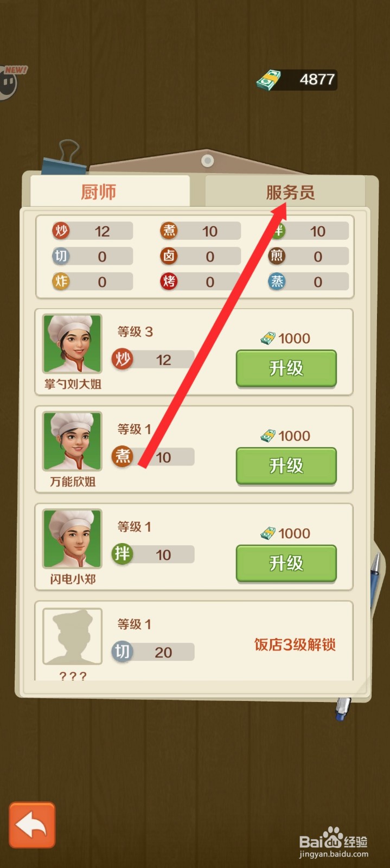Screen dimensions: 390x868
Task: Select the red 烤 roast skill icon
Action: 169,281
